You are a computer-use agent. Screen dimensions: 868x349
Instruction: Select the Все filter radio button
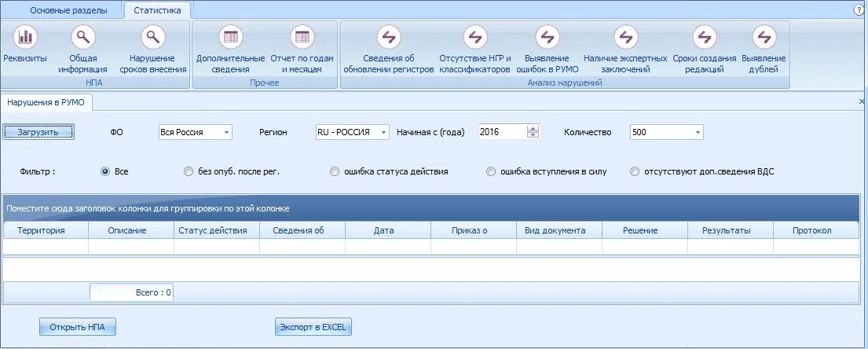pyautogui.click(x=105, y=171)
